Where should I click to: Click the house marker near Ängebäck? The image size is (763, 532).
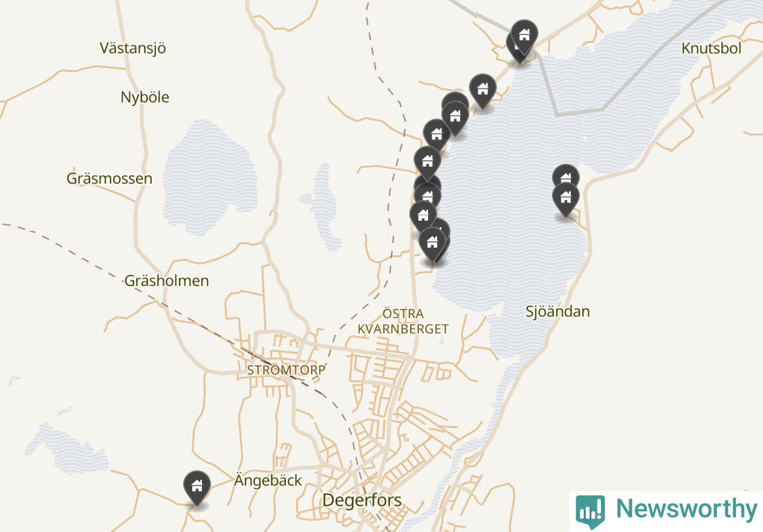coord(196,488)
